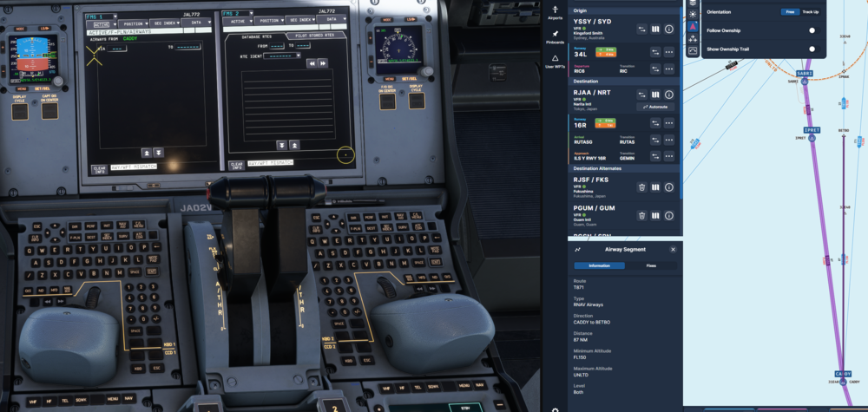Open the Airports sidebar icon
Viewport: 868px width, 412px height.
click(555, 11)
